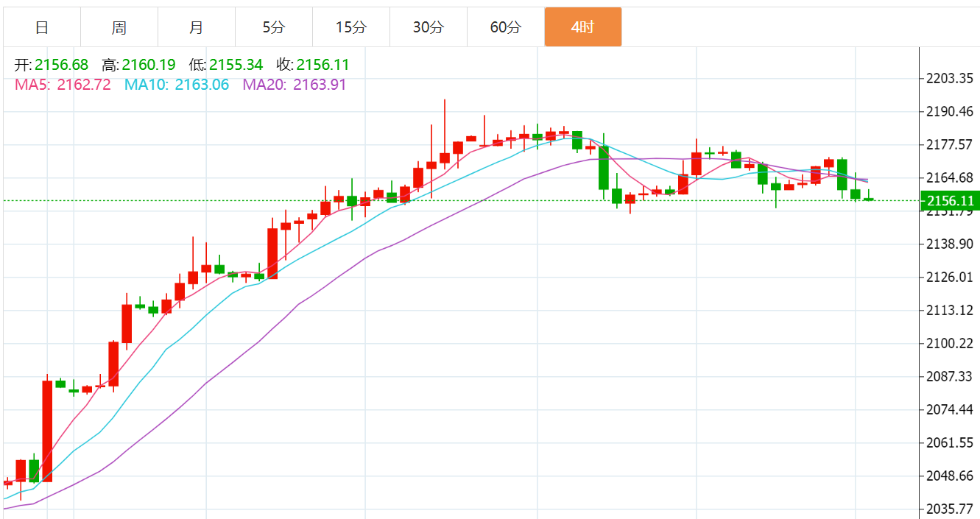This screenshot has width=980, height=519.
Task: Click the 2177.57 price axis label
Action: 948,145
